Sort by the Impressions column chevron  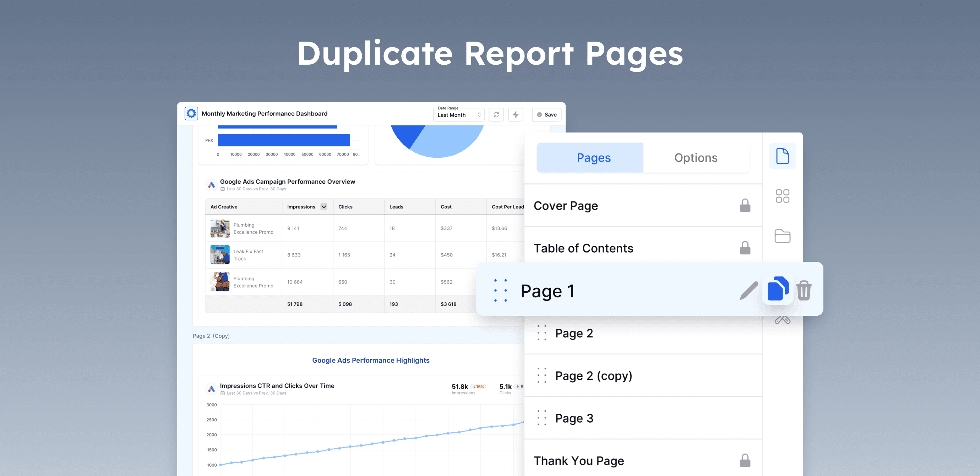pos(324,207)
